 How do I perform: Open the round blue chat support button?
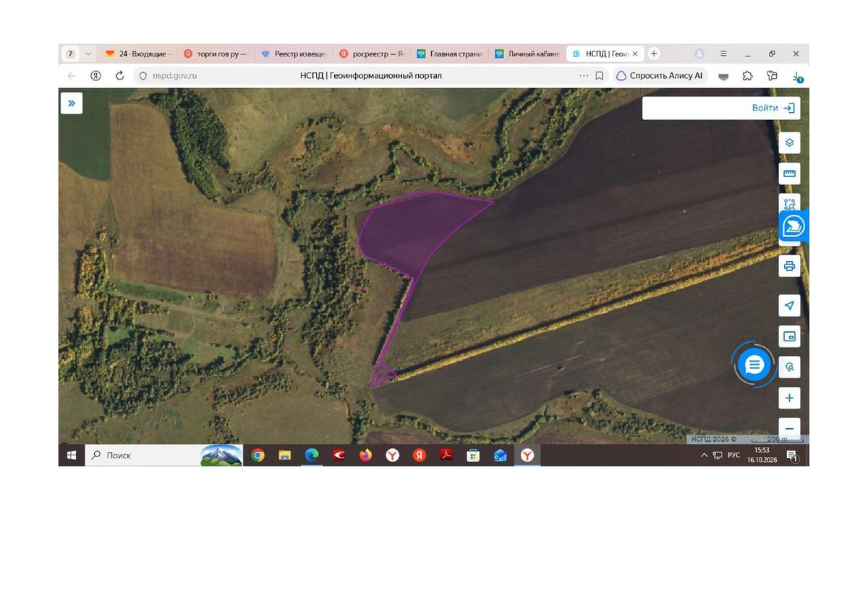coord(754,364)
